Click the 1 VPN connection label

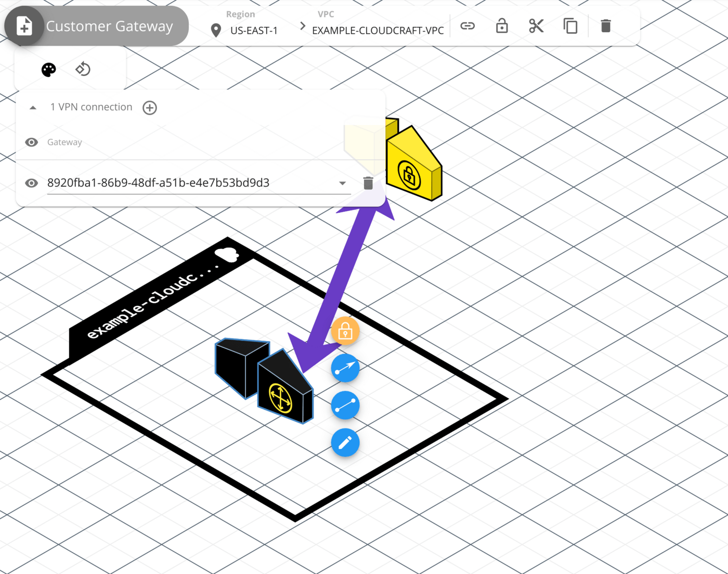tap(91, 107)
